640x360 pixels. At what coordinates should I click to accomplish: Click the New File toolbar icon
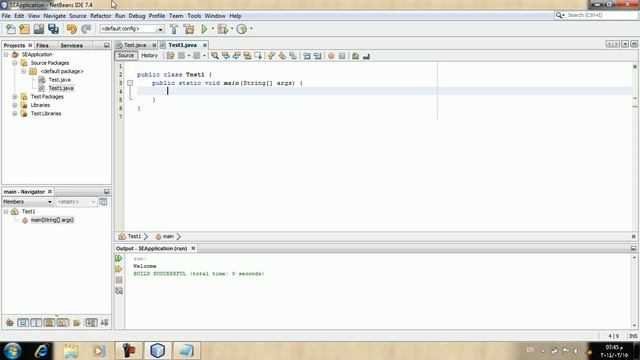click(x=11, y=29)
